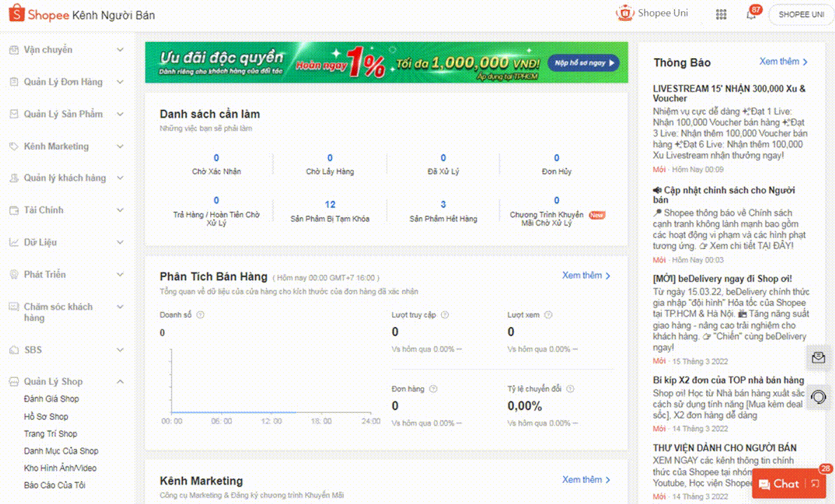Click Xem thêm in Phân Tích Bán Hàng
Screen dimensions: 835x504
586,276
